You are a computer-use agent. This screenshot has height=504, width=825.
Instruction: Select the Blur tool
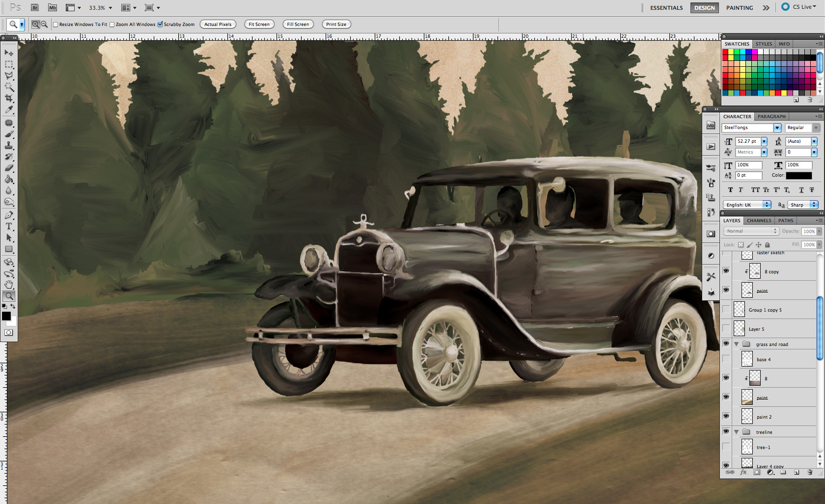click(9, 190)
